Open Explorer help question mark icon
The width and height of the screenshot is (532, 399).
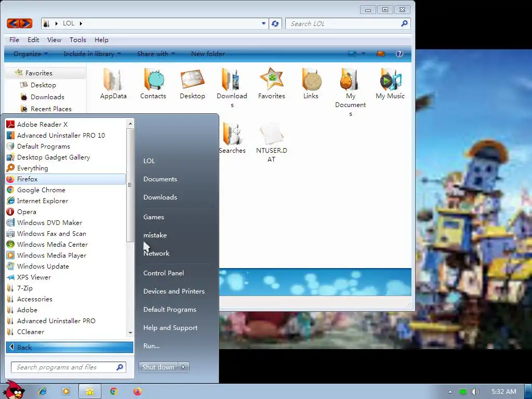click(x=400, y=54)
